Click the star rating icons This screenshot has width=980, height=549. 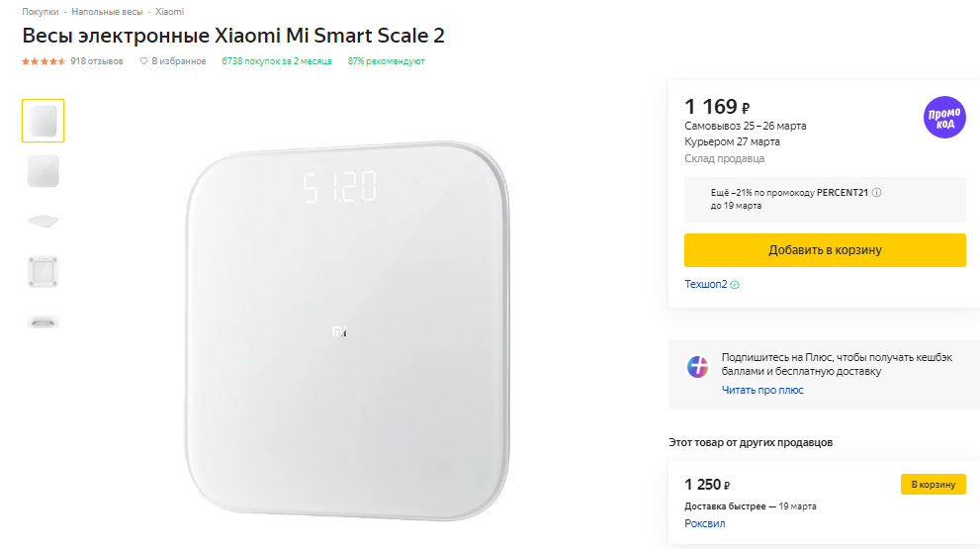tap(44, 61)
